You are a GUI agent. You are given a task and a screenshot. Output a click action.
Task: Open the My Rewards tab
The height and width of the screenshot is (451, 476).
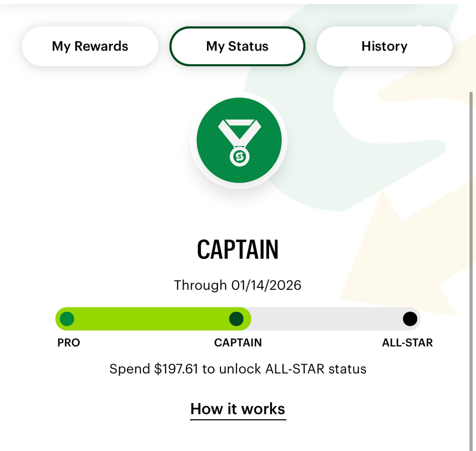pos(90,46)
